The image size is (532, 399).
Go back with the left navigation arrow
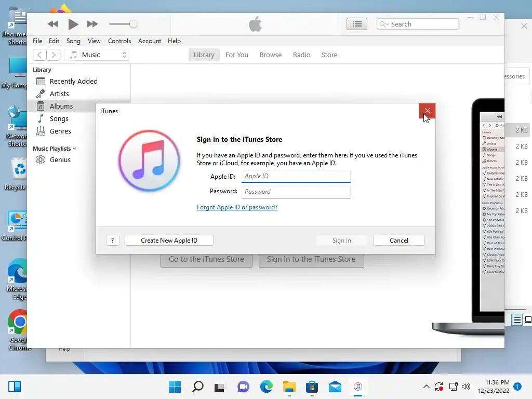[39, 55]
